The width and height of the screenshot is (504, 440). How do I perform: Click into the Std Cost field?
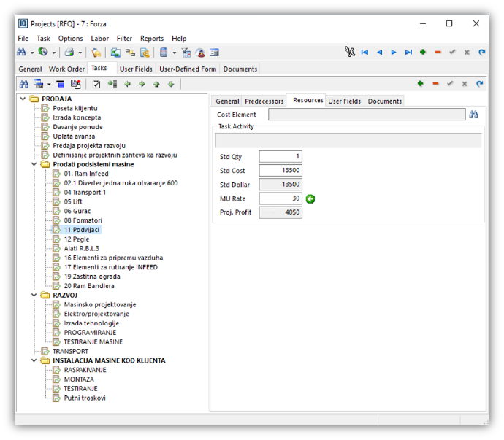(280, 170)
